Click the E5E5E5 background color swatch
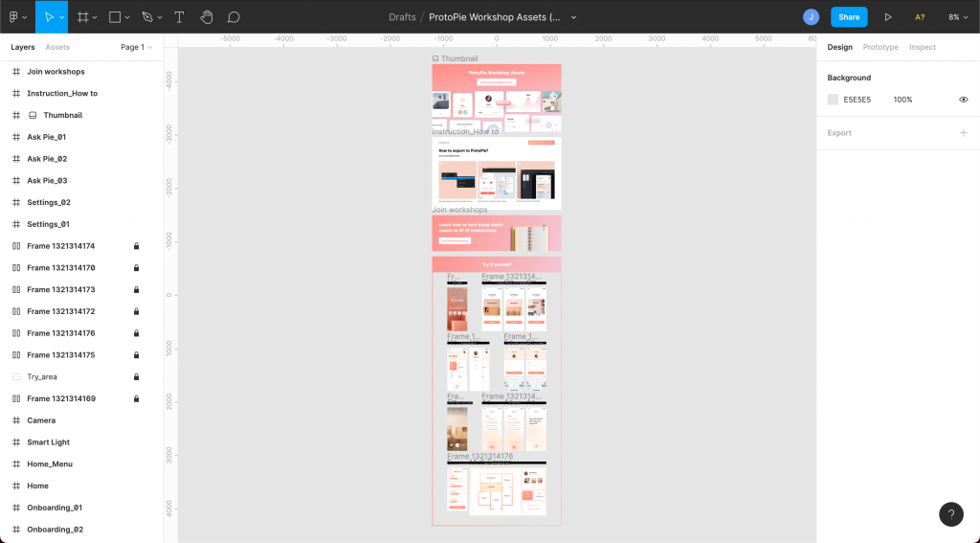 point(833,100)
